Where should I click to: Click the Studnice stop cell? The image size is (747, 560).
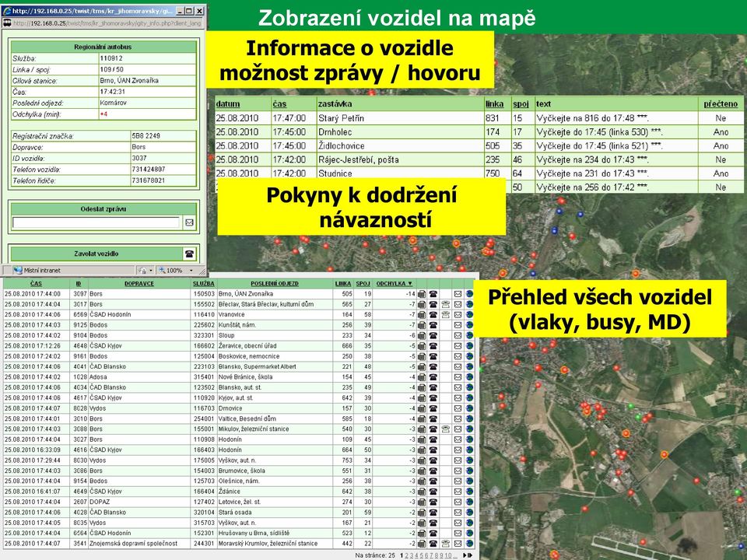(x=400, y=173)
